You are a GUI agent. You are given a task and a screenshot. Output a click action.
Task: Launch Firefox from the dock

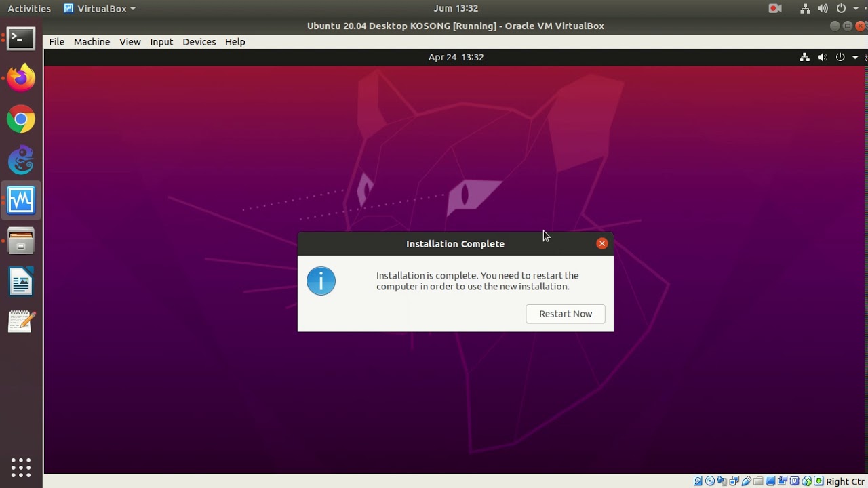point(21,79)
